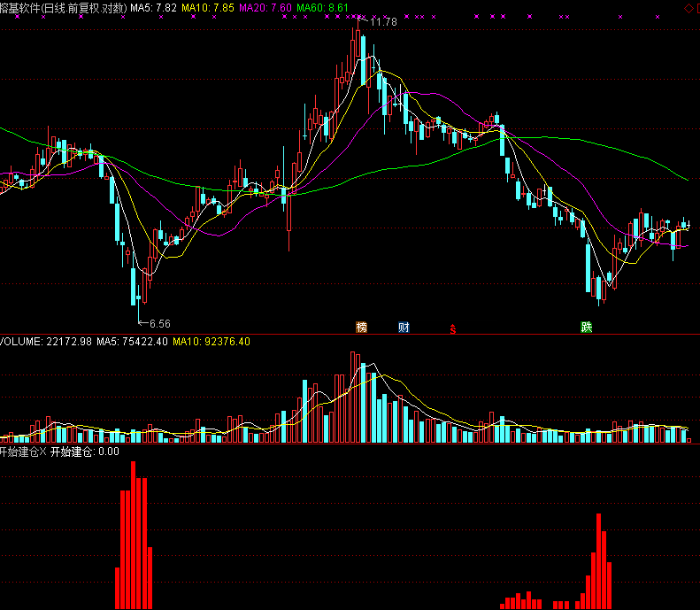Click the 熔基软件 chart title
The height and width of the screenshot is (610, 700).
click(x=64, y=8)
